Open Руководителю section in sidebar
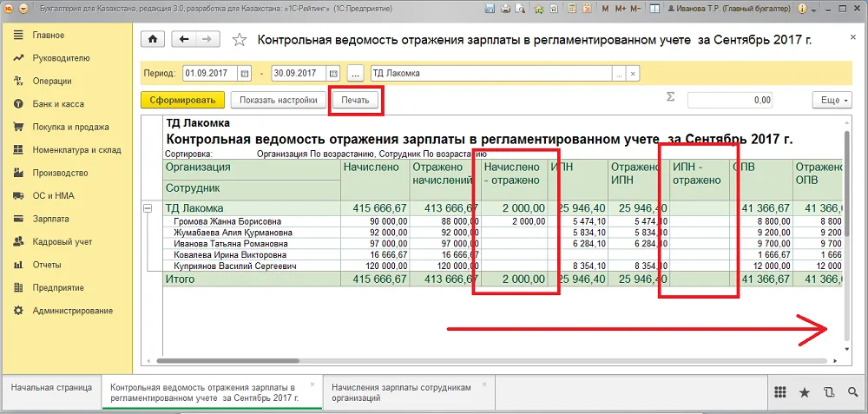Screen dimensions: 868x414 click(x=61, y=58)
